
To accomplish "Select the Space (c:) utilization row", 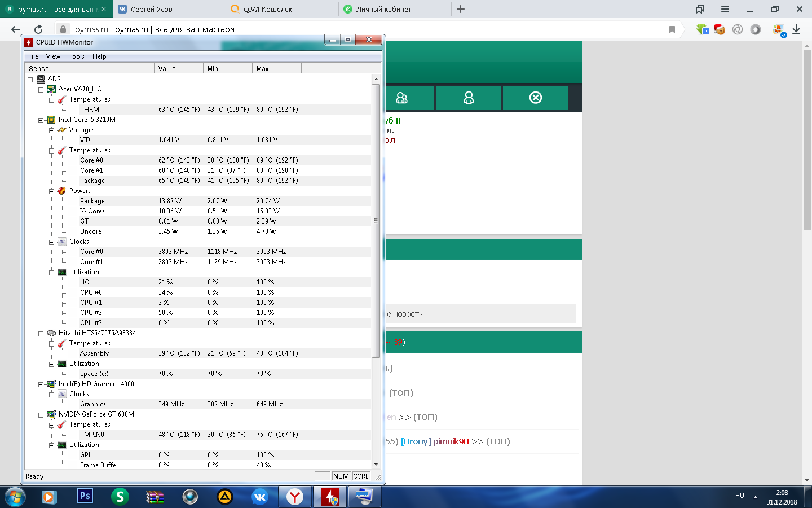I will click(198, 374).
